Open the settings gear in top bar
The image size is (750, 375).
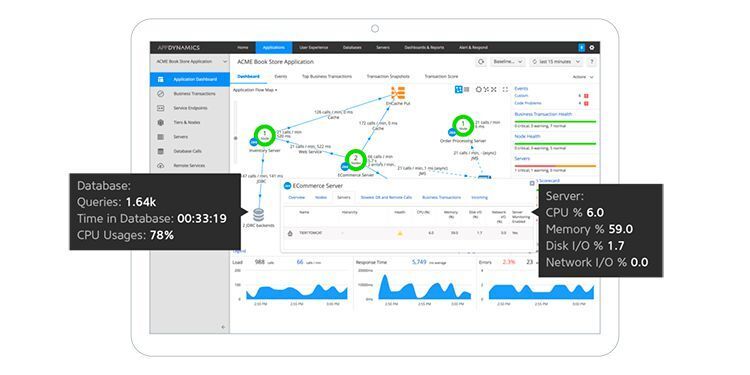point(592,47)
